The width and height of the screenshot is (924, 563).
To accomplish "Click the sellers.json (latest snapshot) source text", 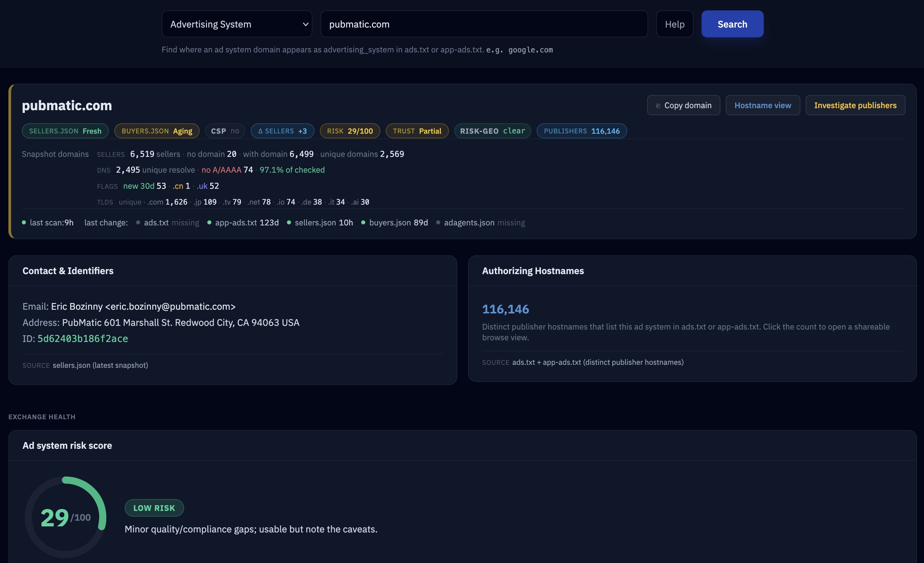I will 100,365.
